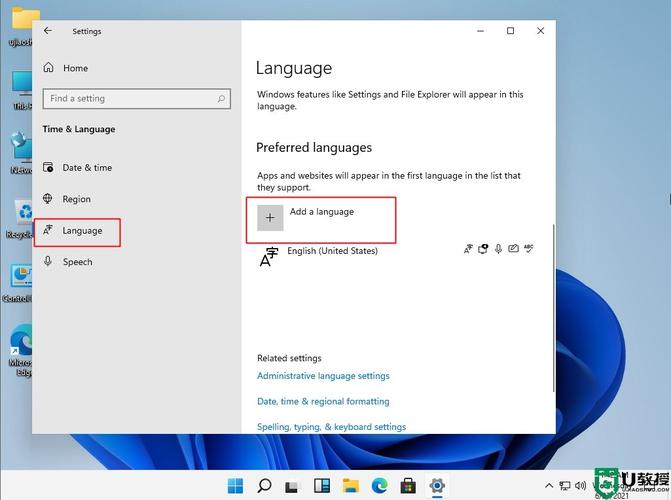This screenshot has height=500, width=671.
Task: Select the Recycle Bin desktop icon
Action: tap(20, 218)
